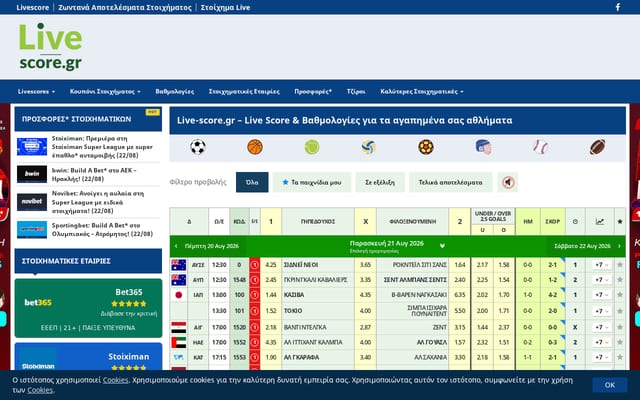Click the Japan flag in Κασίβα row

[x=179, y=295]
